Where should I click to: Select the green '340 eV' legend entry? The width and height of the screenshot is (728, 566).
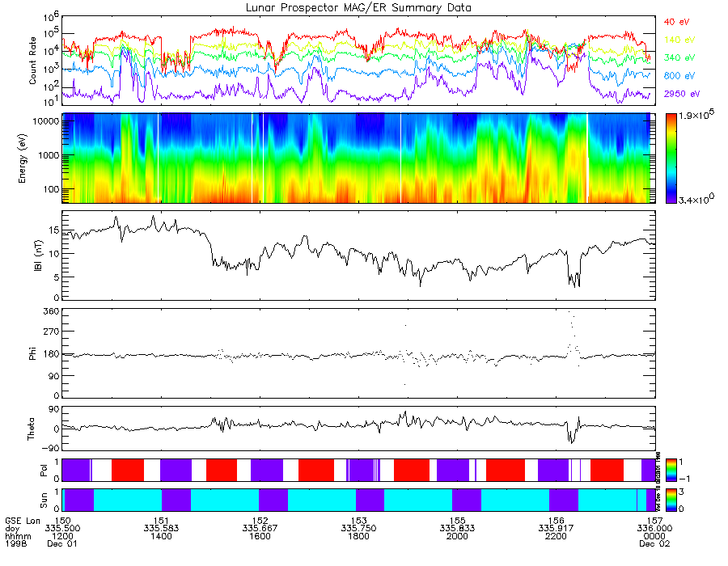click(x=679, y=57)
